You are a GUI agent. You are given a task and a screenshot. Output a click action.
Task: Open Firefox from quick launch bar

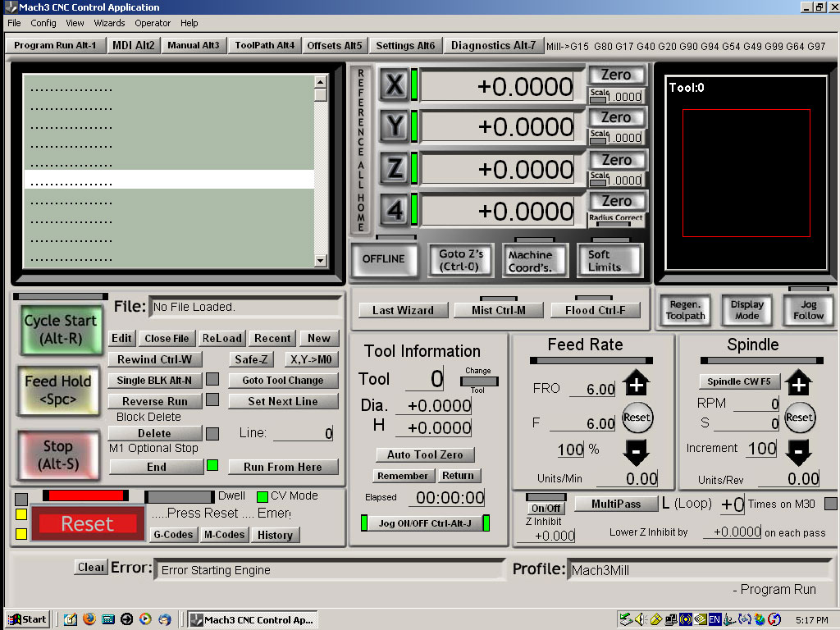tap(89, 619)
